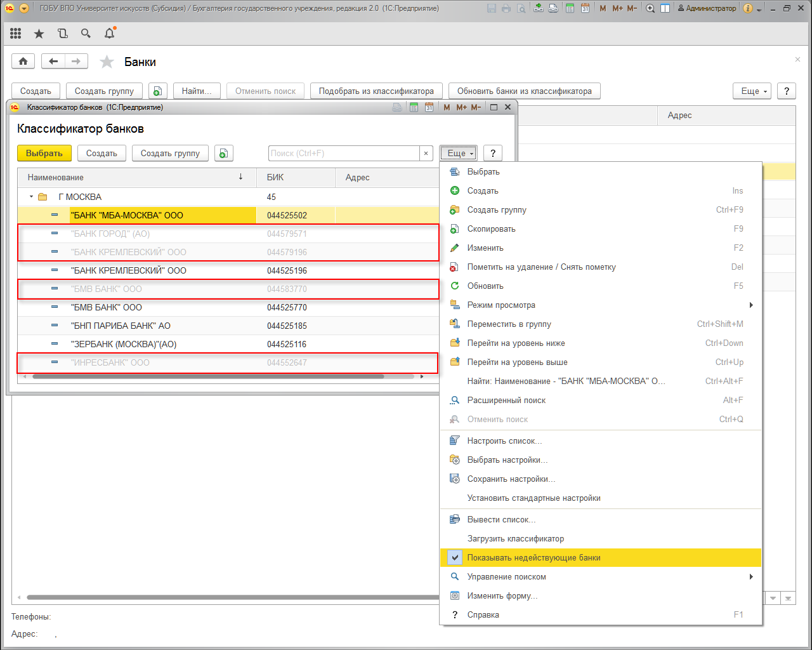Screen dimensions: 812x650
Task: Select row "БНП ПАРИБА БАНК" АО
Action: coord(228,326)
